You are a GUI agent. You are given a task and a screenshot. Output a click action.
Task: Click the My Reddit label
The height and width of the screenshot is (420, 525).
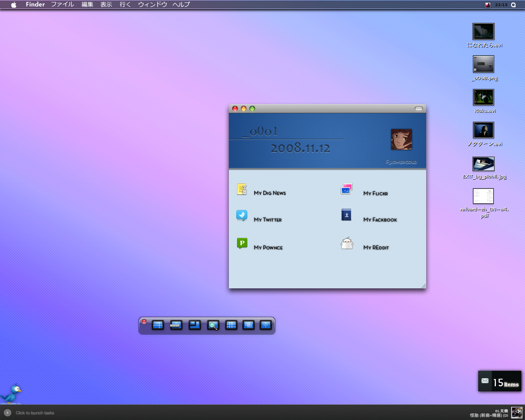point(376,247)
